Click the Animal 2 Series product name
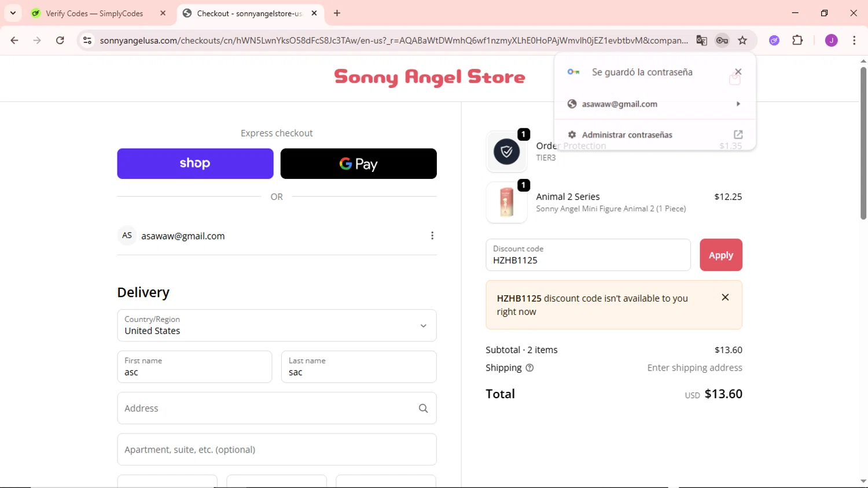The image size is (868, 488). click(x=568, y=197)
